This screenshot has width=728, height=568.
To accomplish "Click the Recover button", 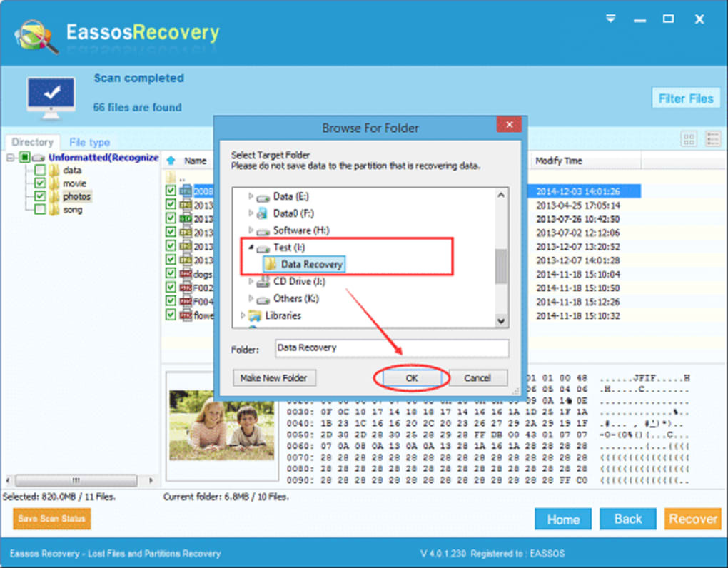I will pos(693,519).
